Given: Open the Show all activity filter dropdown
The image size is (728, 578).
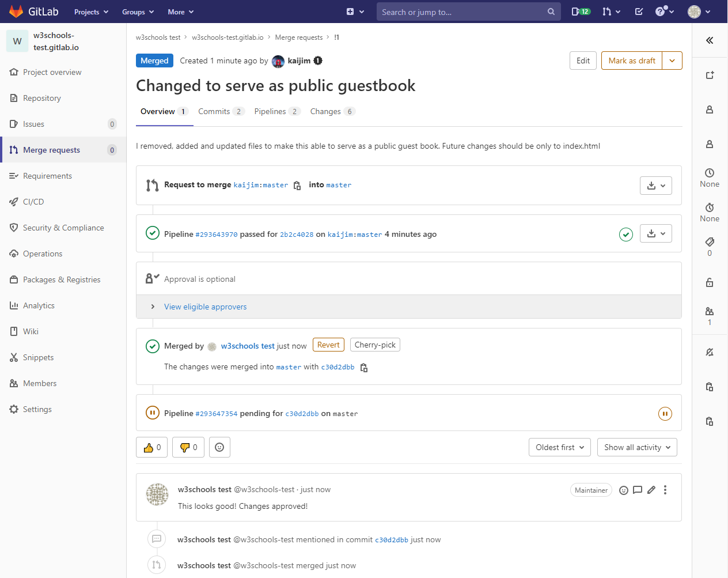Looking at the screenshot, I should 637,447.
